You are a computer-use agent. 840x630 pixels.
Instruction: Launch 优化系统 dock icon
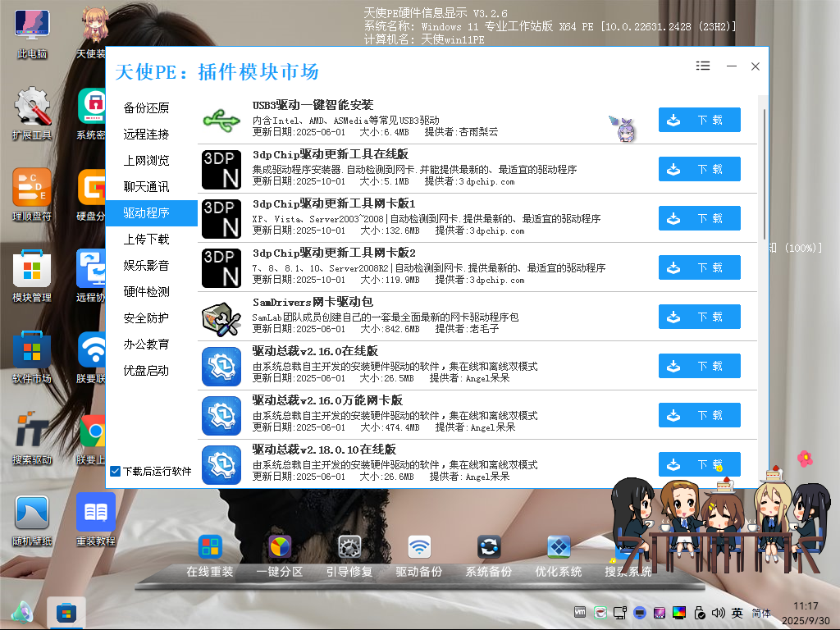point(559,547)
